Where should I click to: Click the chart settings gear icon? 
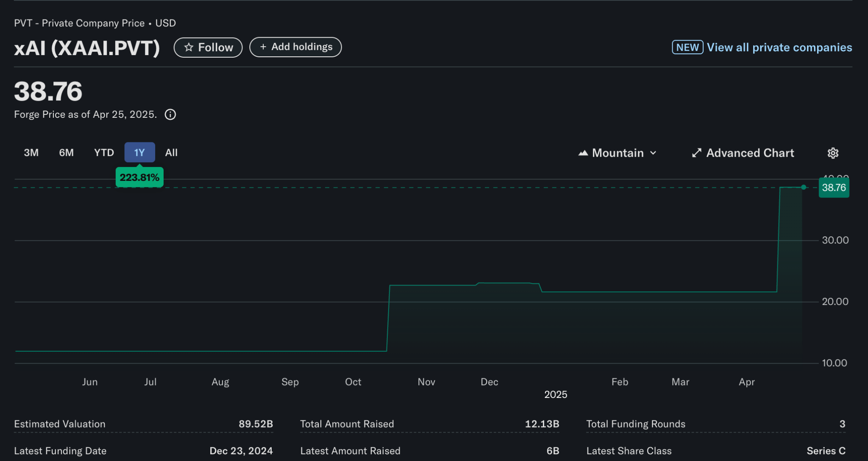[833, 153]
